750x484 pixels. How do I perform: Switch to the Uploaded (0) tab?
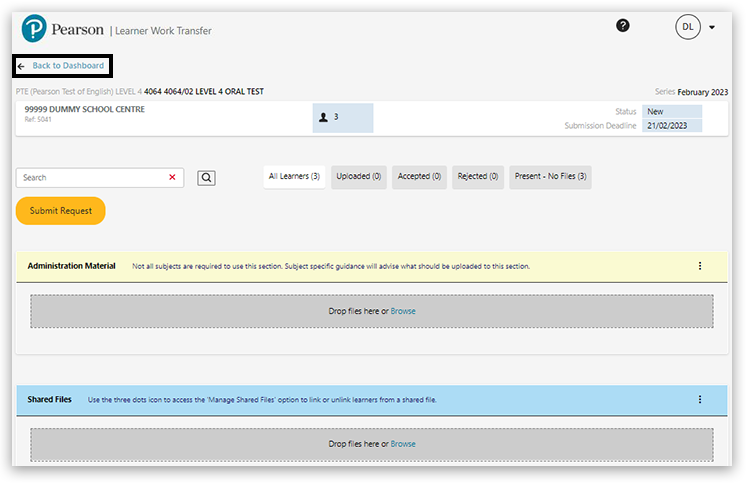pyautogui.click(x=359, y=177)
